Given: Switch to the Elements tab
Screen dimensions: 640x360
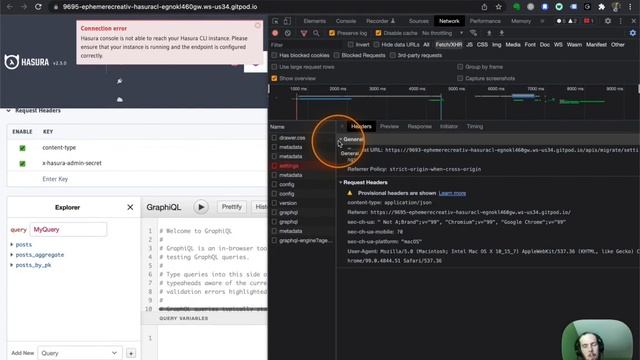Looking at the screenshot, I should pyautogui.click(x=315, y=21).
